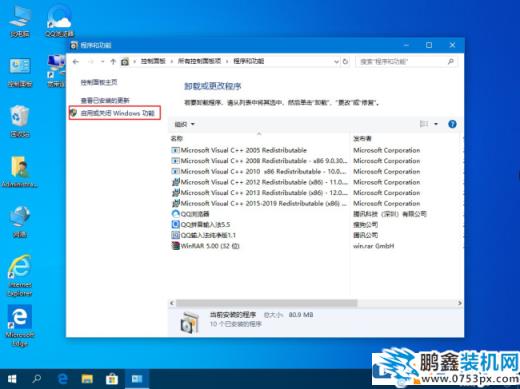Click the Control Panel breadcrumb segment
The width and height of the screenshot is (520, 389).
point(153,61)
